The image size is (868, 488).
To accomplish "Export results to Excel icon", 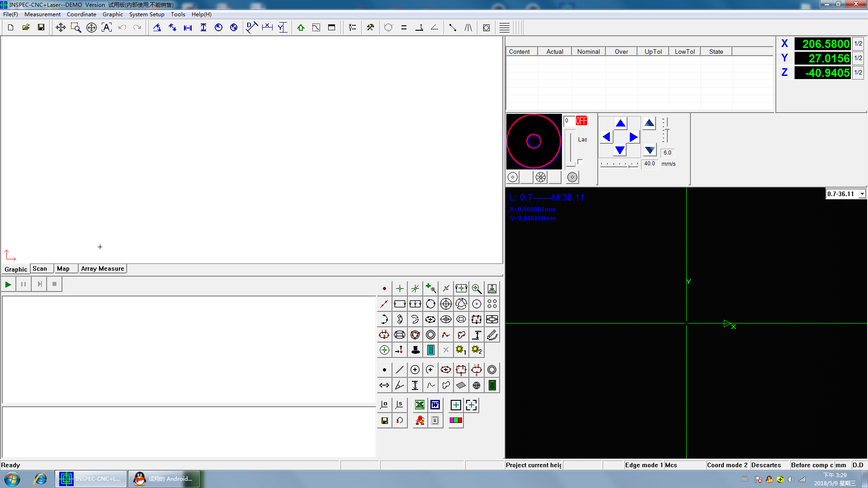I will pos(420,405).
